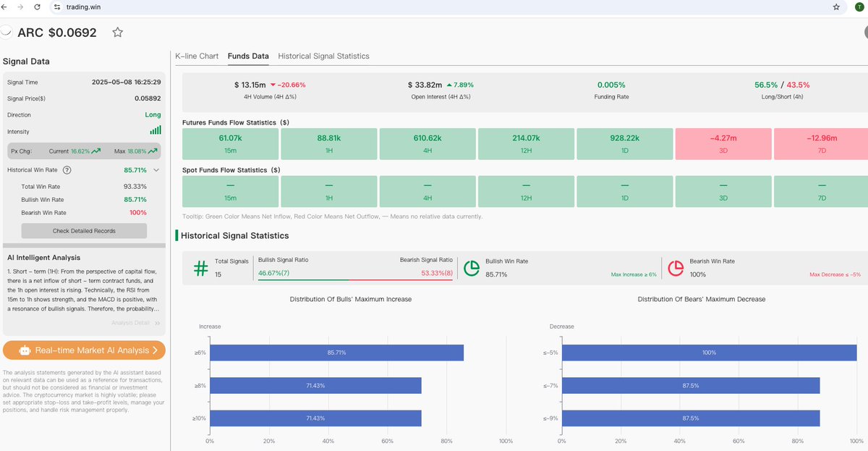Click the Total Win Rate value 93.33%
Screen dimensions: 868x451
pyautogui.click(x=135, y=187)
